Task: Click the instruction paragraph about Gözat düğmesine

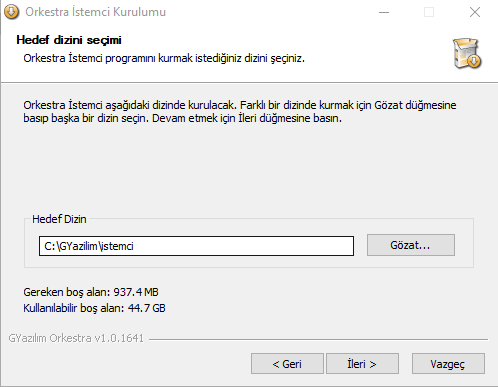Action: (240, 112)
